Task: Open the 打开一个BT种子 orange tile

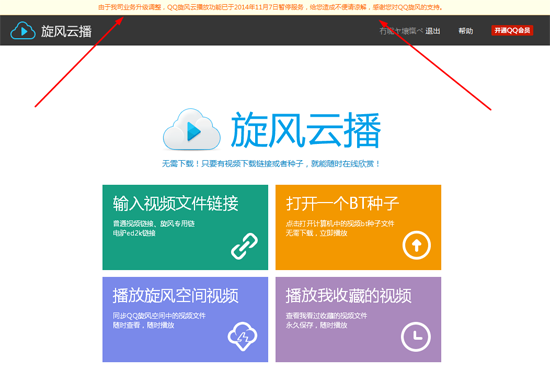Action: pos(358,227)
